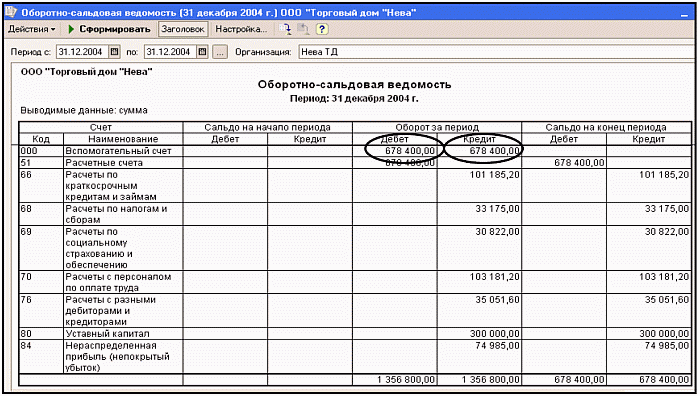Click the Оборот за период header

point(437,128)
